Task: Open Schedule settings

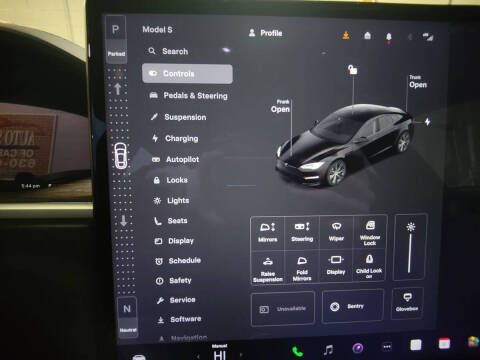Action: [x=178, y=261]
